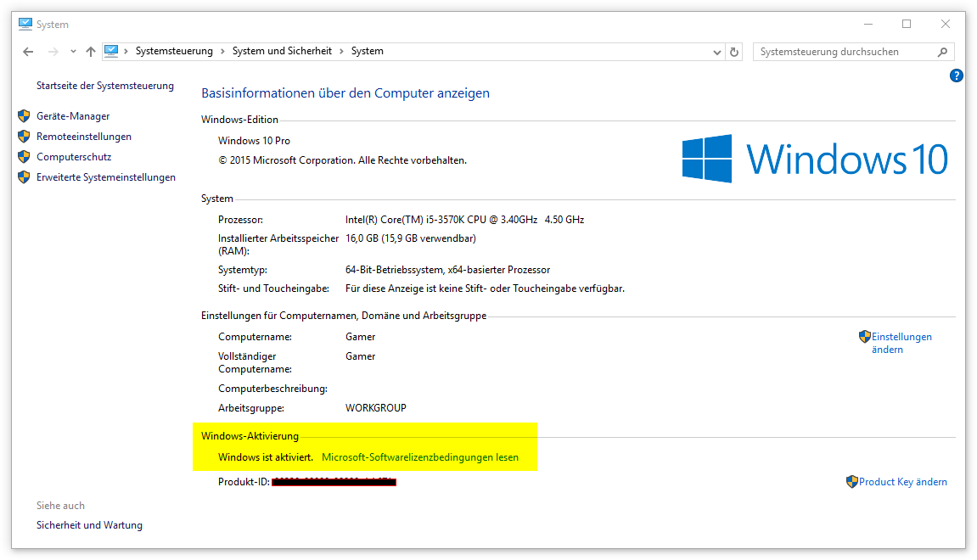
Task: Select the System breadcrumb
Action: coord(367,51)
